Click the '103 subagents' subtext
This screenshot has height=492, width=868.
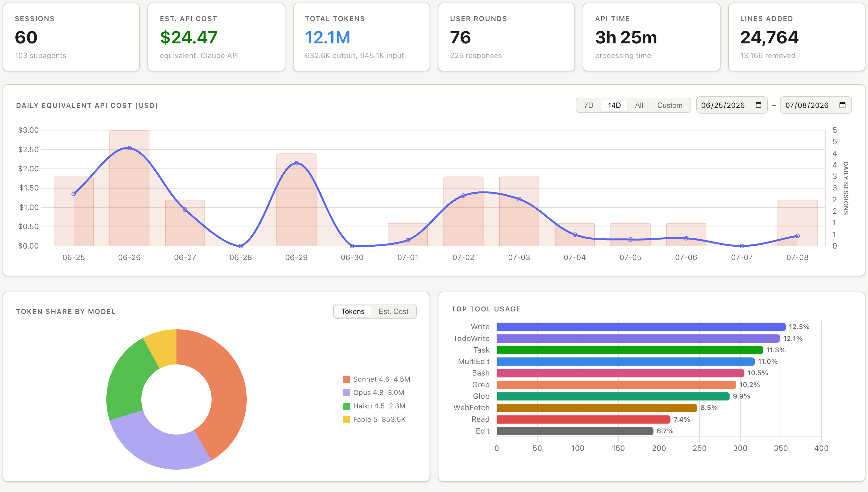(40, 56)
